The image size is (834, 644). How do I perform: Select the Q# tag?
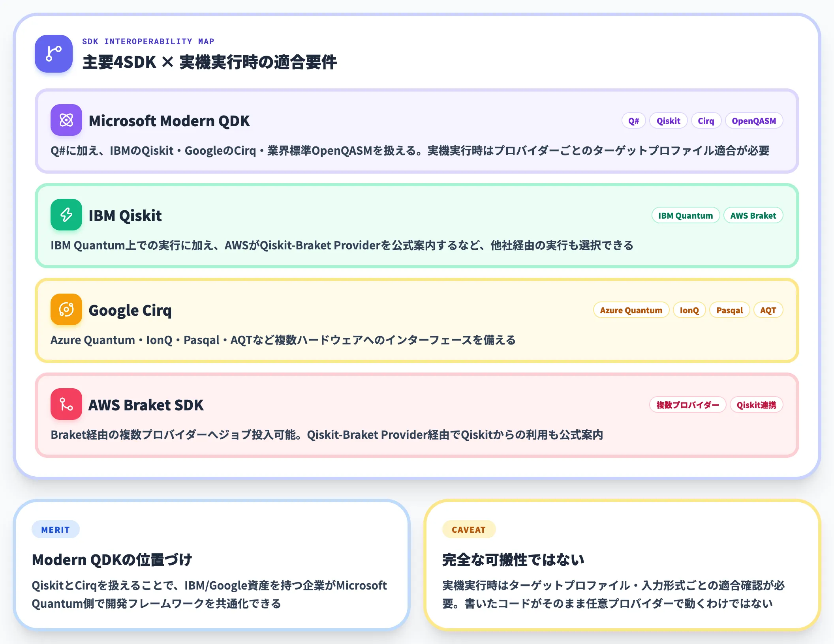634,121
